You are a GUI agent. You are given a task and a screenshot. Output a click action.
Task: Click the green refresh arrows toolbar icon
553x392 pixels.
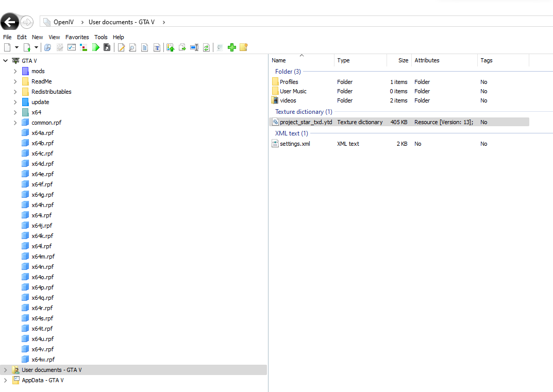206,47
